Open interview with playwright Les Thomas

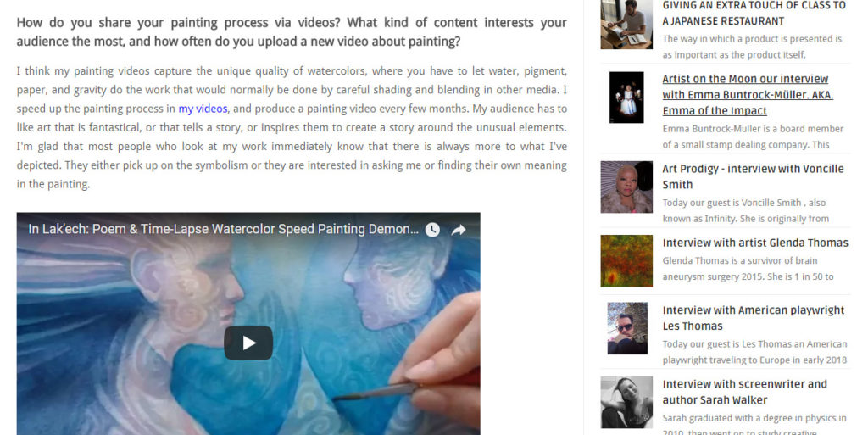point(754,318)
